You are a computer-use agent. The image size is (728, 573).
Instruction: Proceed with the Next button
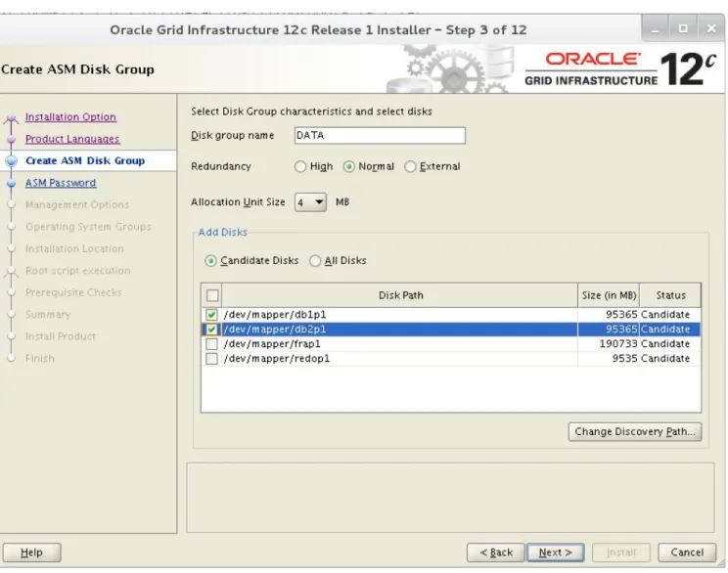tap(555, 552)
